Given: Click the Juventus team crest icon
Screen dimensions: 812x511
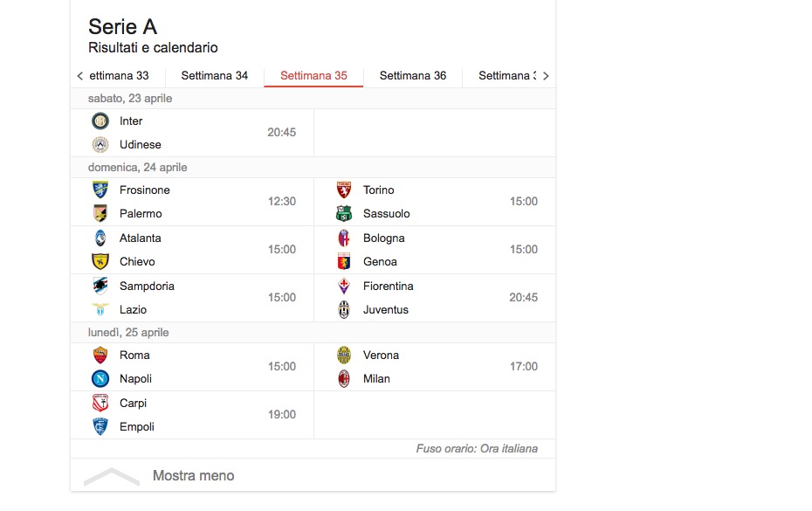Looking at the screenshot, I should coord(344,309).
